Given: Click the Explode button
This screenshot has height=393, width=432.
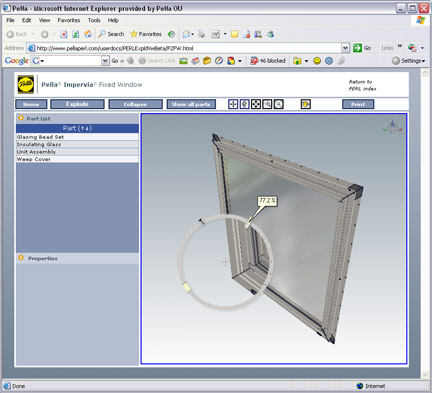Looking at the screenshot, I should 77,104.
